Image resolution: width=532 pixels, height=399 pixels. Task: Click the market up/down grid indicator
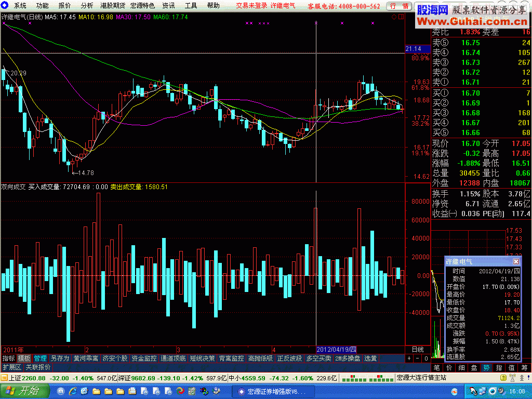pos(367,378)
